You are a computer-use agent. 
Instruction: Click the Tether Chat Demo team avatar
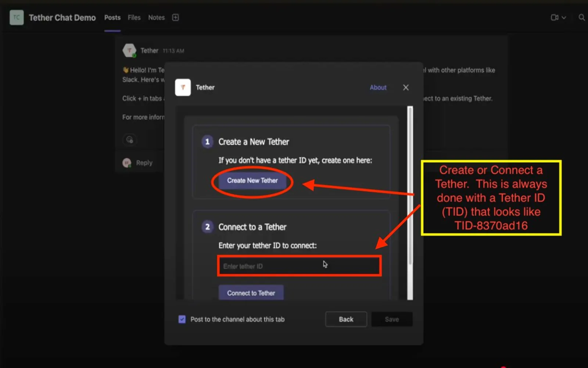point(17,18)
